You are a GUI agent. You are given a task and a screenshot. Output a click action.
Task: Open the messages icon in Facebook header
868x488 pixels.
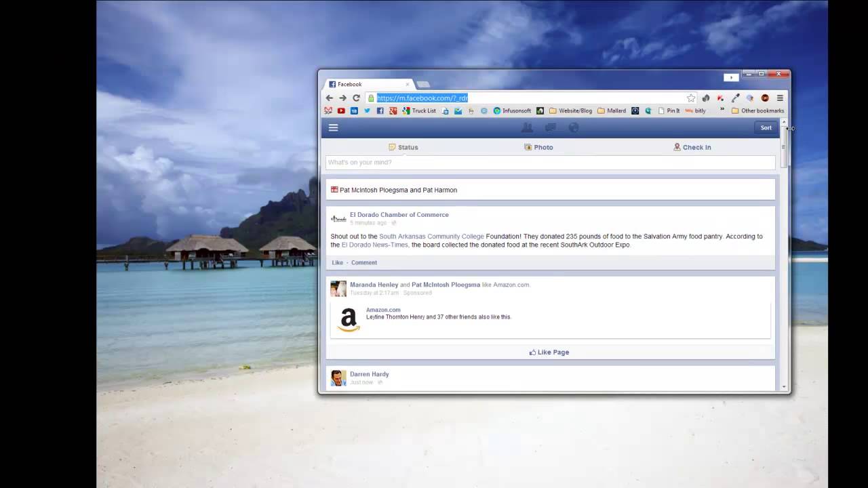coord(551,127)
